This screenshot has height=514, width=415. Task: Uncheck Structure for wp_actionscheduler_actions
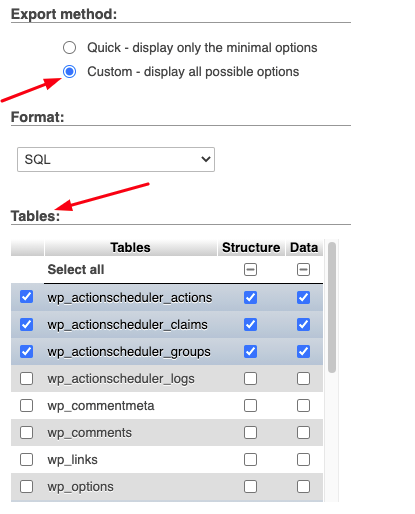[x=250, y=297]
